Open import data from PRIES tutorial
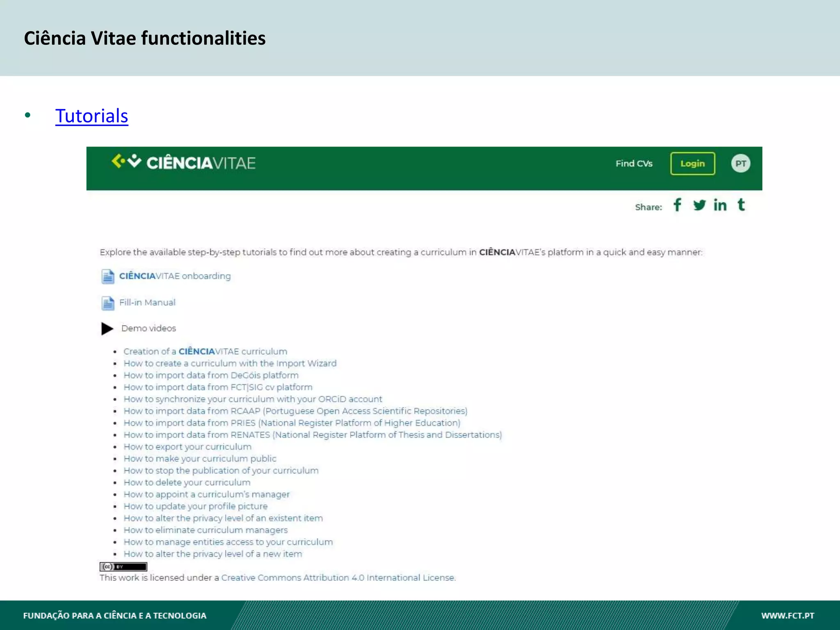The height and width of the screenshot is (630, 840). click(x=292, y=423)
